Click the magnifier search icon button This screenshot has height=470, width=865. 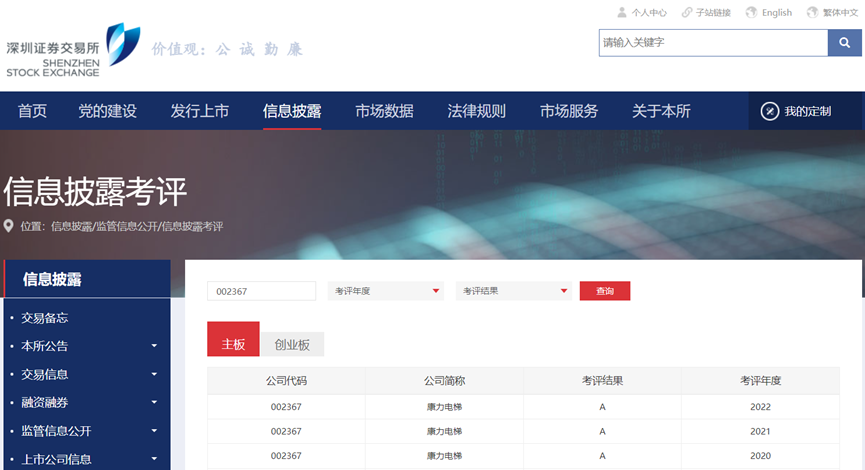(x=844, y=43)
